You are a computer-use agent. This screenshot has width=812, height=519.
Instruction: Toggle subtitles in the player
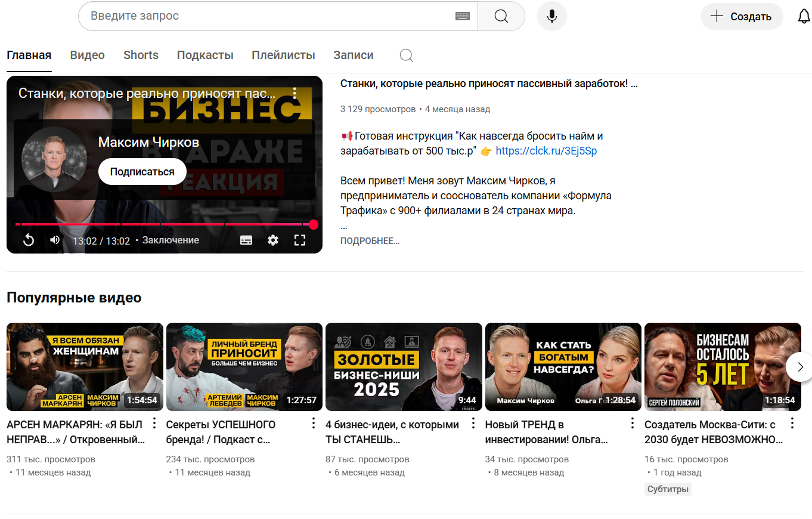[246, 240]
